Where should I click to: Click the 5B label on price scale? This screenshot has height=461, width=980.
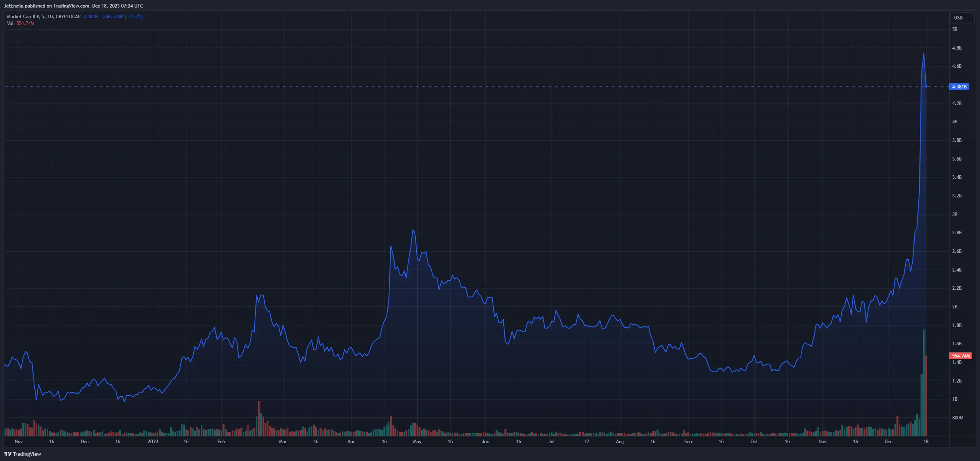(955, 29)
